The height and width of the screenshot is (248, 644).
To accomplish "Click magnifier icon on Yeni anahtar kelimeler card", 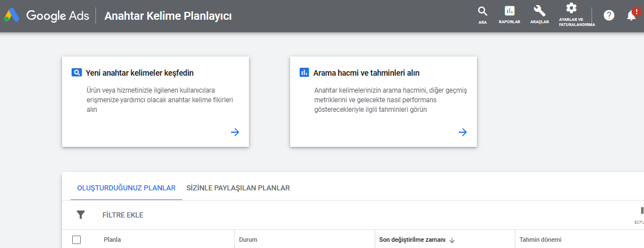I will [77, 73].
